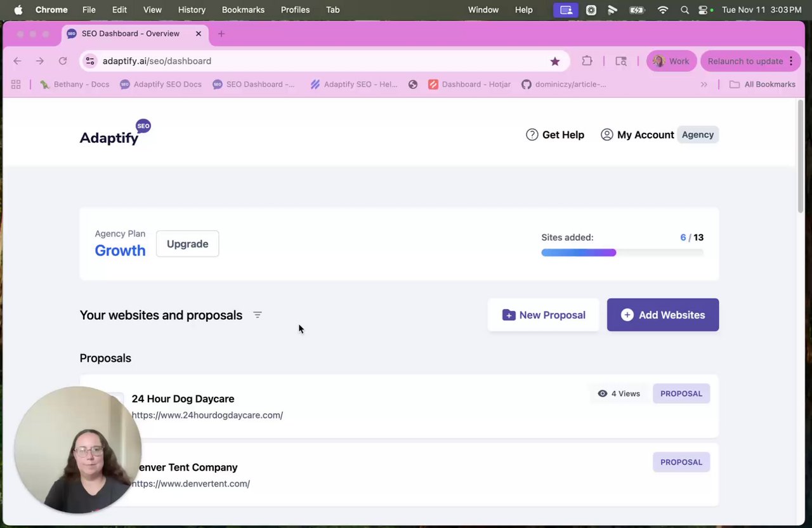
Task: Show hidden bookmarks with the double chevron
Action: [x=704, y=84]
